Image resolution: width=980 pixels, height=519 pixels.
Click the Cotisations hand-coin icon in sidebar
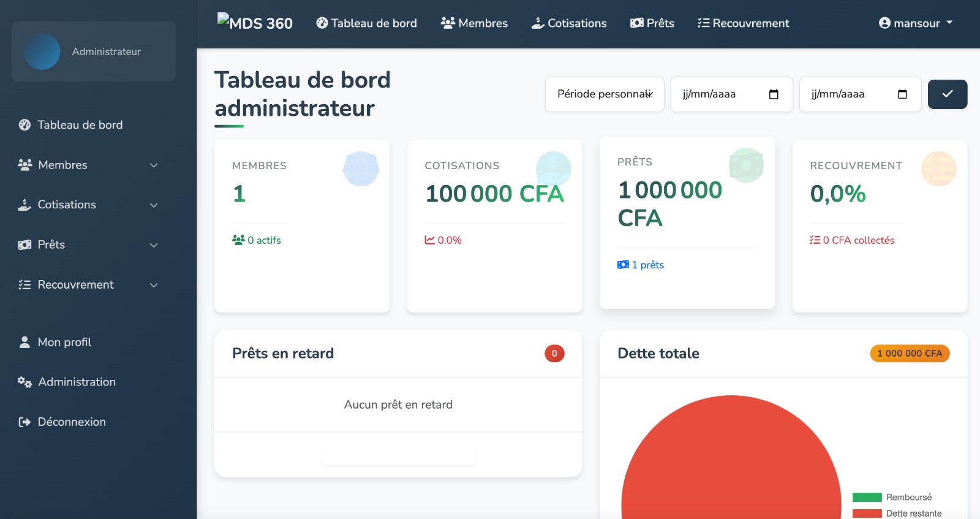tap(24, 205)
